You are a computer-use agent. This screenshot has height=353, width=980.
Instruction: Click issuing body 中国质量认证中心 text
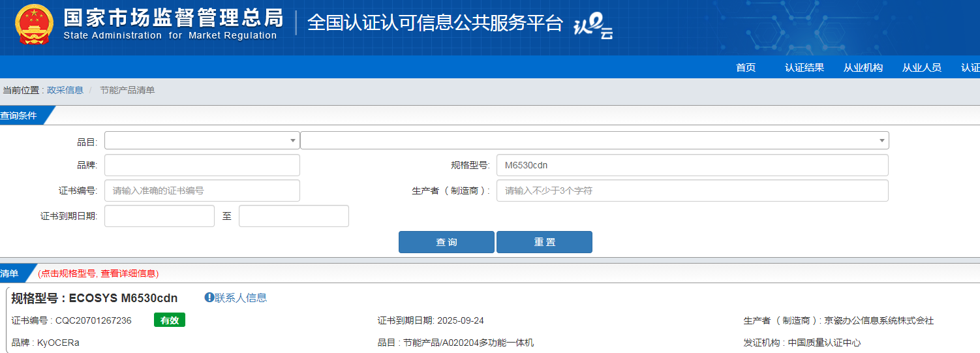click(824, 343)
